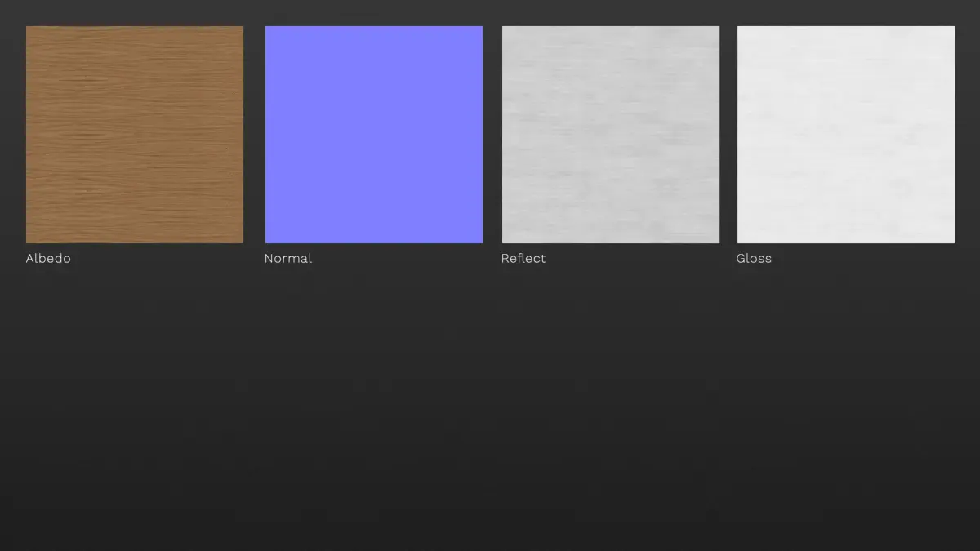Image resolution: width=980 pixels, height=551 pixels.
Task: Click the 'Normal' label text
Action: pyautogui.click(x=288, y=258)
